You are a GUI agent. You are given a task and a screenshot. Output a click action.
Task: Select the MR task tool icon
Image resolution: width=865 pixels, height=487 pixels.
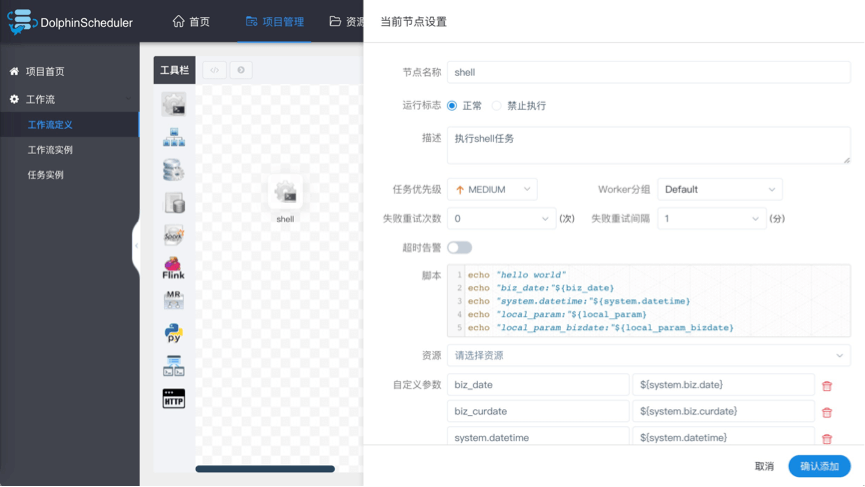click(x=174, y=301)
